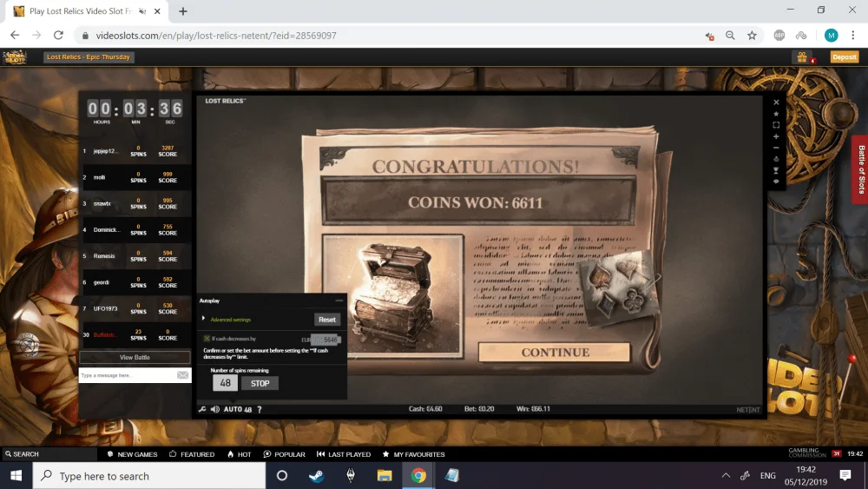This screenshot has height=489, width=868.
Task: Bookmark page with star icon
Action: 752,36
